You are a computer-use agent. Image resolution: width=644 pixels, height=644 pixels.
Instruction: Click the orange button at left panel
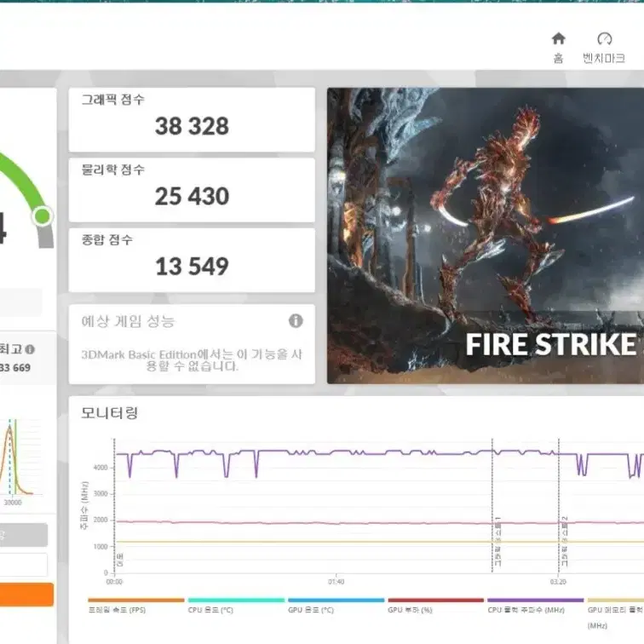[26, 595]
